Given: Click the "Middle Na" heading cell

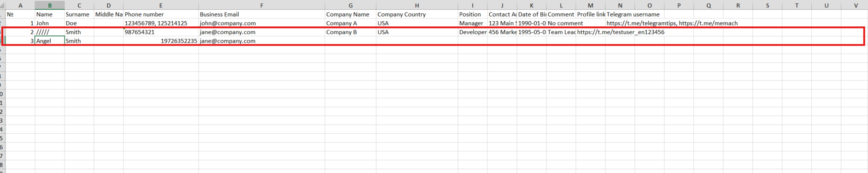Looking at the screenshot, I should 109,14.
